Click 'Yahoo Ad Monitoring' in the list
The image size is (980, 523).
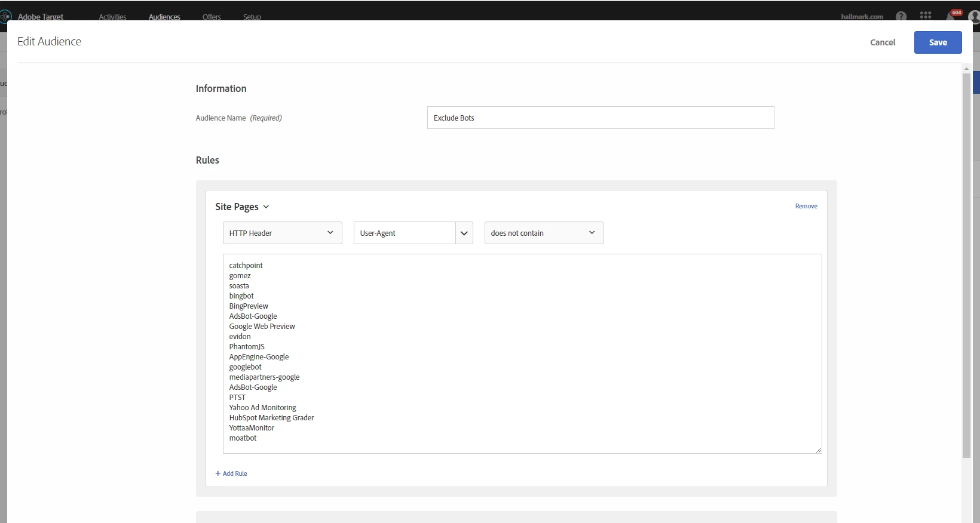pyautogui.click(x=262, y=408)
